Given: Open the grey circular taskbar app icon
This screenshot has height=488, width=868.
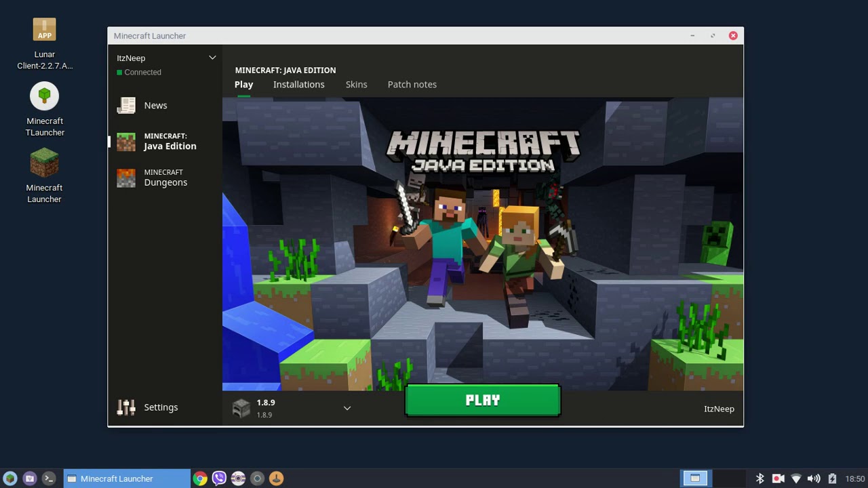Looking at the screenshot, I should point(257,479).
